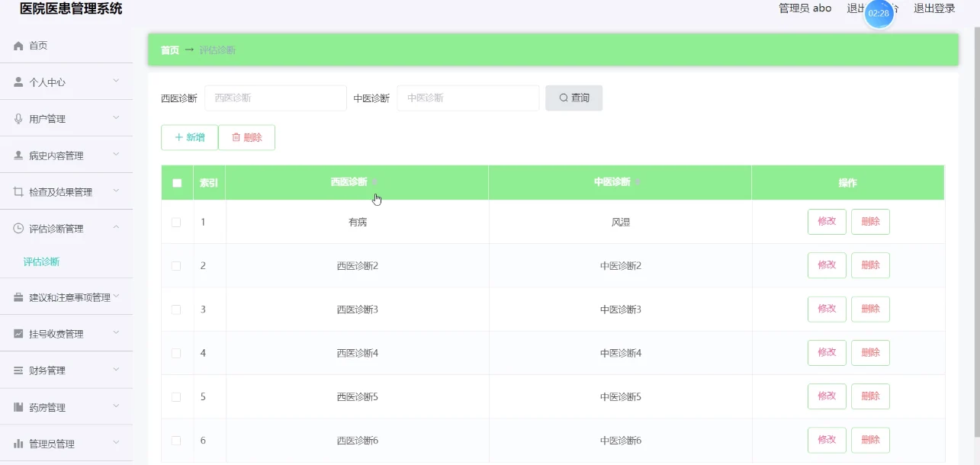Click the page vertical scrollbar

point(976,232)
